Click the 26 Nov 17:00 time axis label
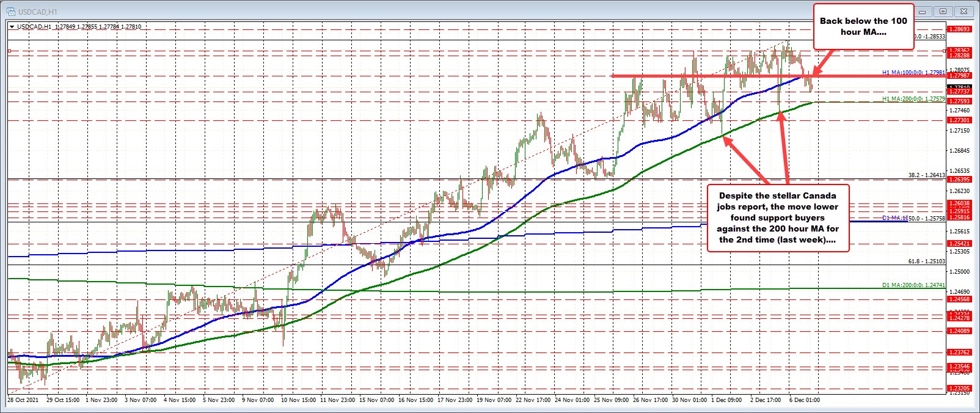Image resolution: width=980 pixels, height=413 pixels. tap(650, 400)
